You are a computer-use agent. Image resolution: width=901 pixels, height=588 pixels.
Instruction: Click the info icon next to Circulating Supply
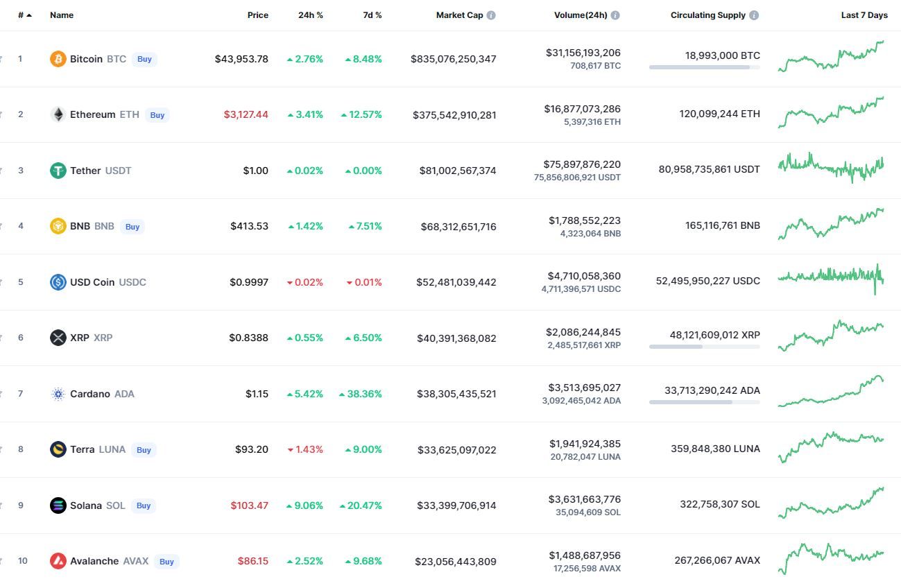point(754,15)
